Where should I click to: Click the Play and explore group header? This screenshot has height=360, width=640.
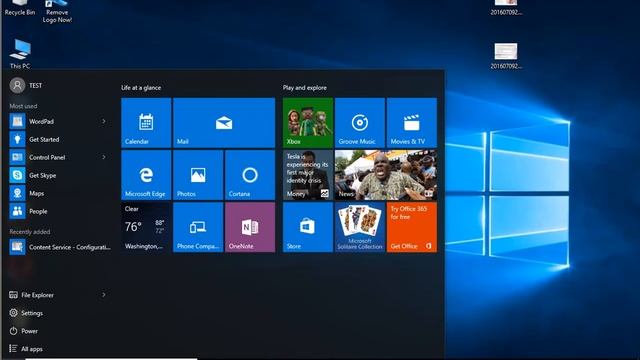tap(304, 88)
